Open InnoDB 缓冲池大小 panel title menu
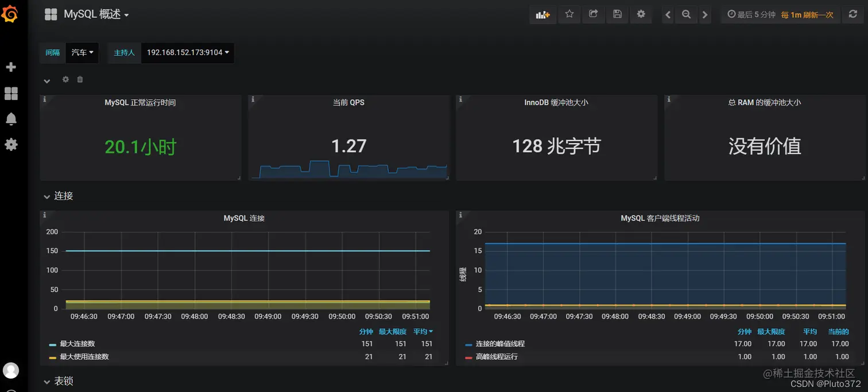Viewport: 868px width, 392px height. point(556,103)
